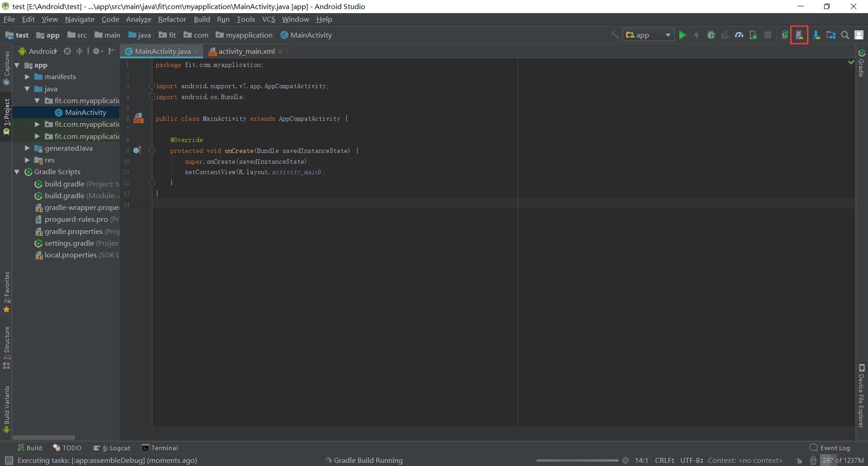Click the Gradle build progress bar

577,461
